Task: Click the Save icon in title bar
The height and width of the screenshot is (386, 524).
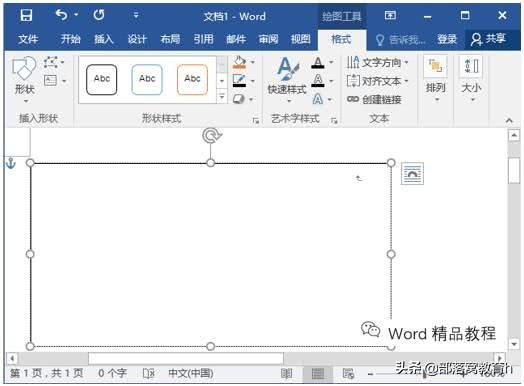Action: tap(26, 15)
